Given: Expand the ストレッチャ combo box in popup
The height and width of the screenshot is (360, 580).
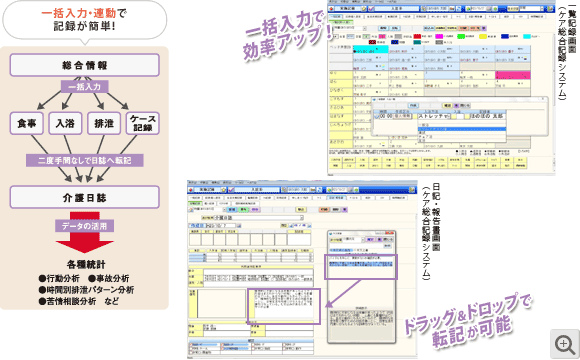Looking at the screenshot, I should 448,116.
